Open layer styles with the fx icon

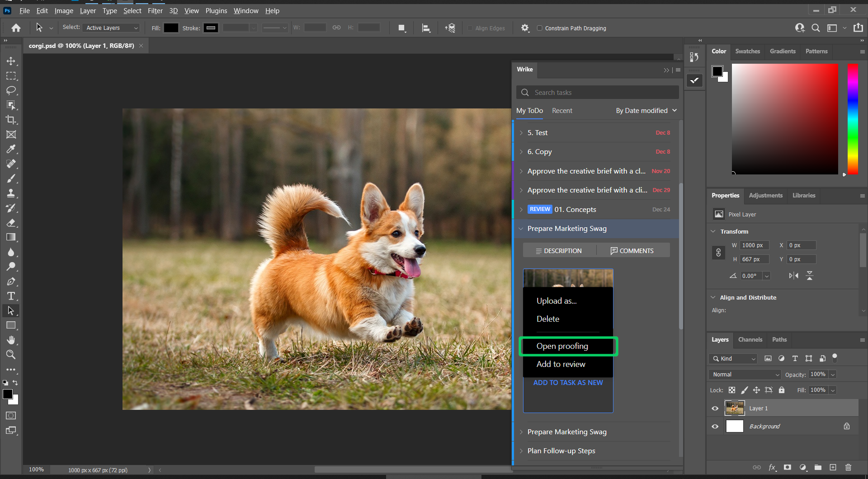pyautogui.click(x=773, y=468)
